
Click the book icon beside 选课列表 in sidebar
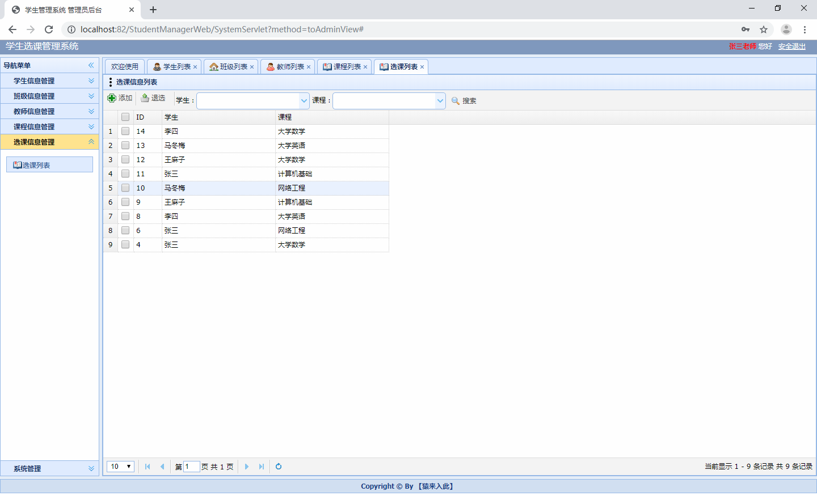18,165
